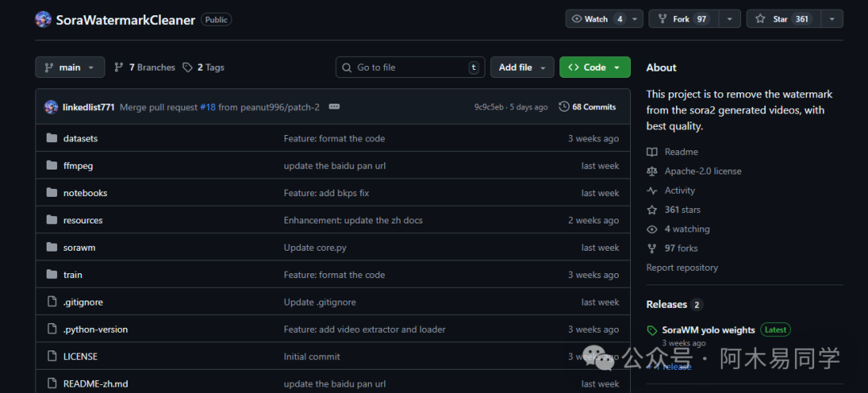Click the linkedlist771 avatar in commit bar
The image size is (868, 393).
click(x=51, y=107)
